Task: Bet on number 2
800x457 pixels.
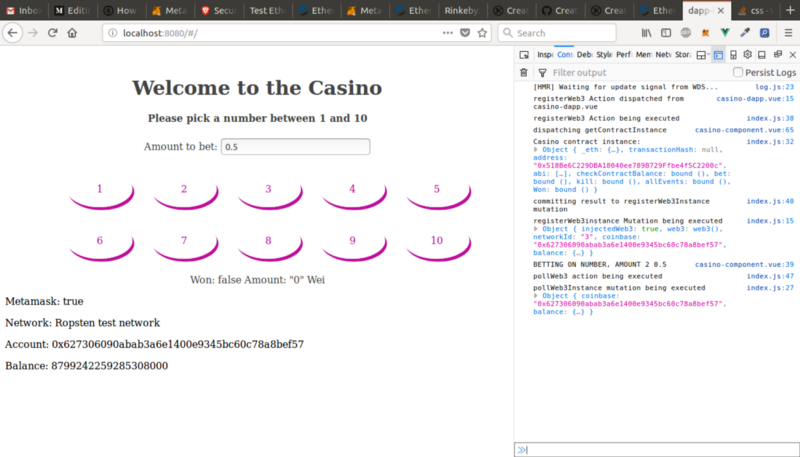Action: [x=186, y=194]
